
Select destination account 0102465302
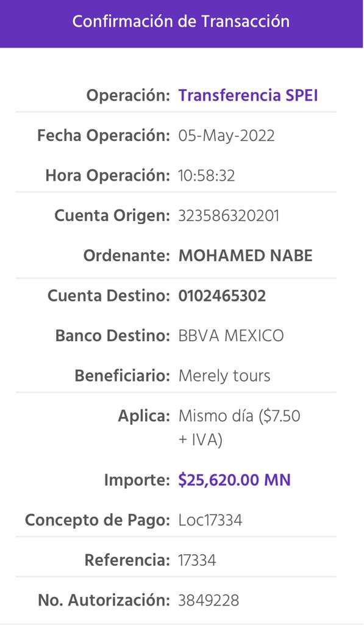[222, 296]
